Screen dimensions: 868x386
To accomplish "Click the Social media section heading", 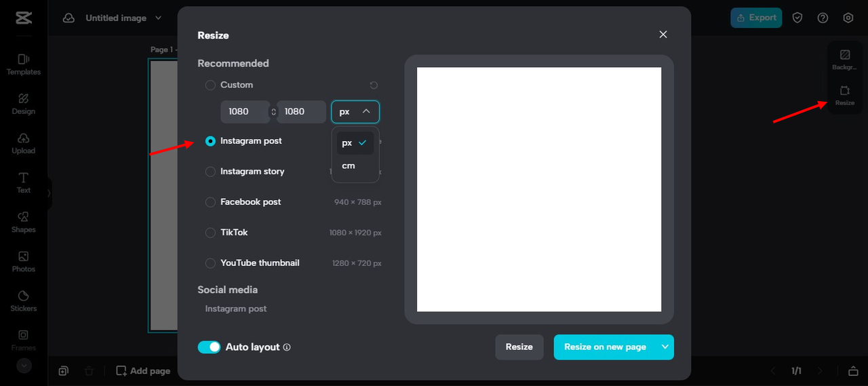I will 228,290.
